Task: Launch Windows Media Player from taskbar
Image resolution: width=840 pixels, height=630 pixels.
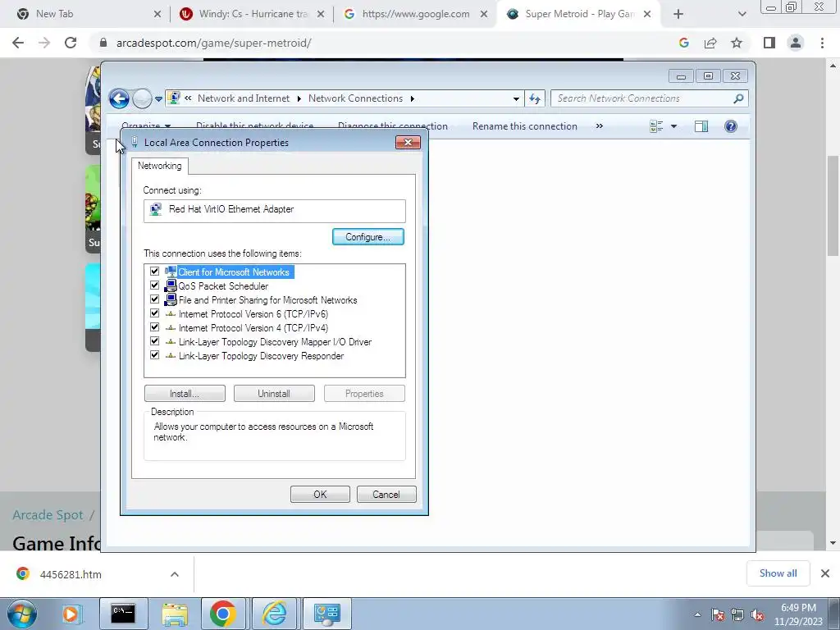Action: coord(72,614)
